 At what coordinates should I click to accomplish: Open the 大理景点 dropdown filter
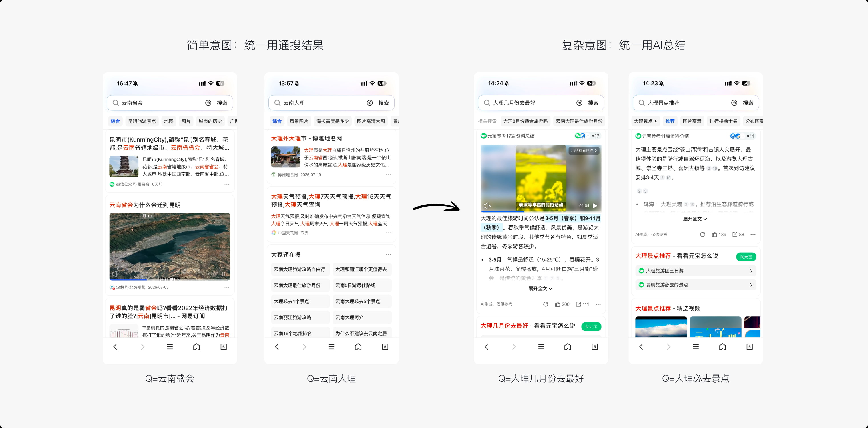click(645, 121)
